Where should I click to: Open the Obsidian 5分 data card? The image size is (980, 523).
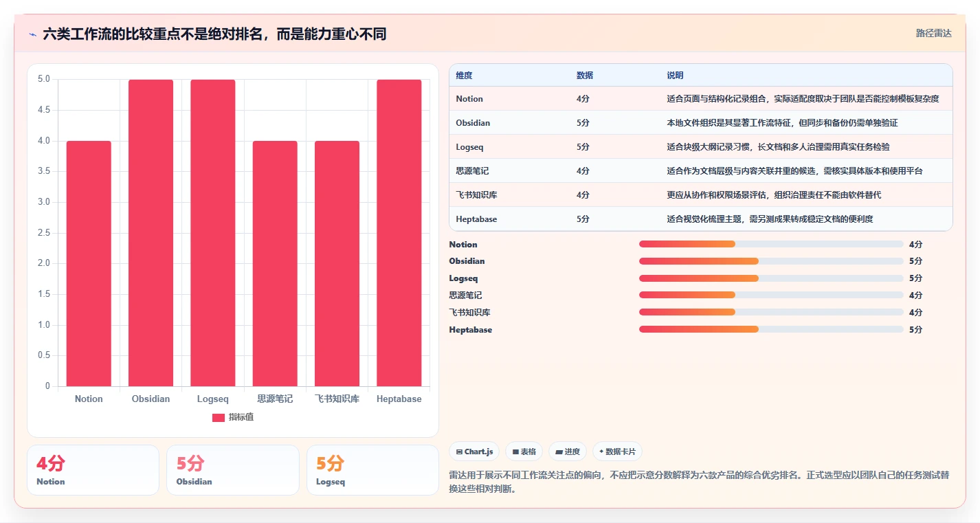233,470
